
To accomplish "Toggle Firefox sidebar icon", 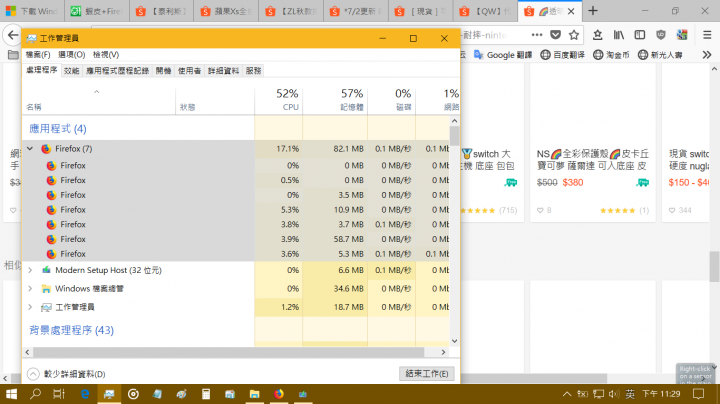I will [640, 35].
